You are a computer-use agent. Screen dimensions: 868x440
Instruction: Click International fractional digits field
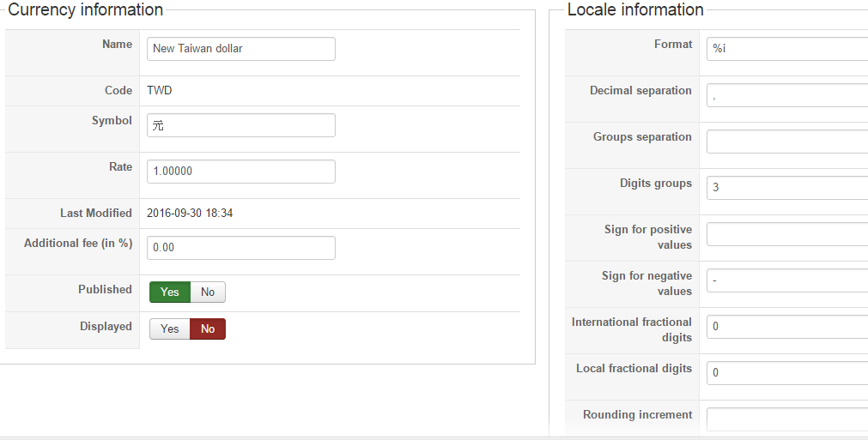[786, 327]
